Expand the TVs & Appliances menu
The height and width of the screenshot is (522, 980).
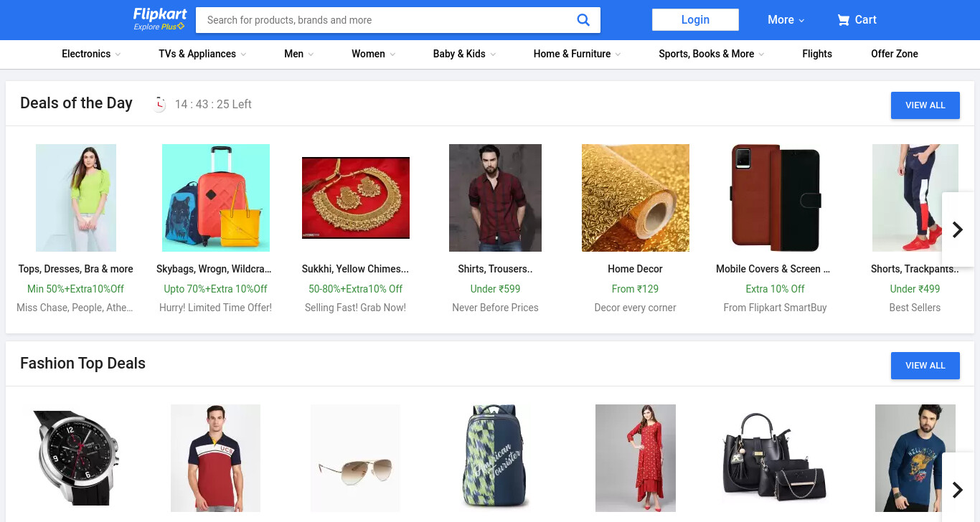pyautogui.click(x=202, y=54)
